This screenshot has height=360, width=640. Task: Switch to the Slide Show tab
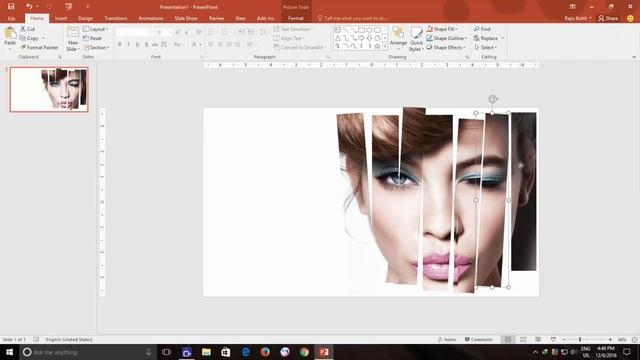coord(186,18)
